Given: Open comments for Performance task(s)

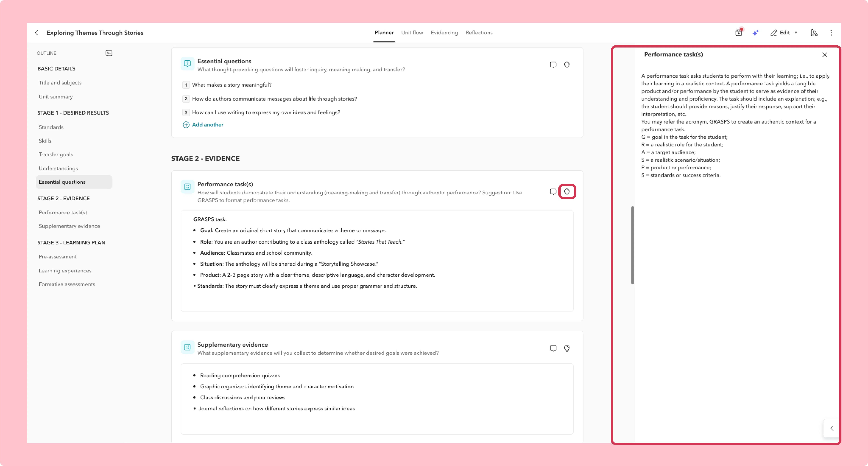Looking at the screenshot, I should click(553, 192).
